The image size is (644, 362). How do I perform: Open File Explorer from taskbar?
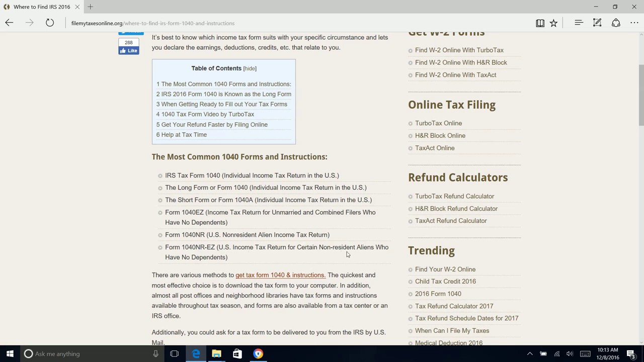(216, 354)
